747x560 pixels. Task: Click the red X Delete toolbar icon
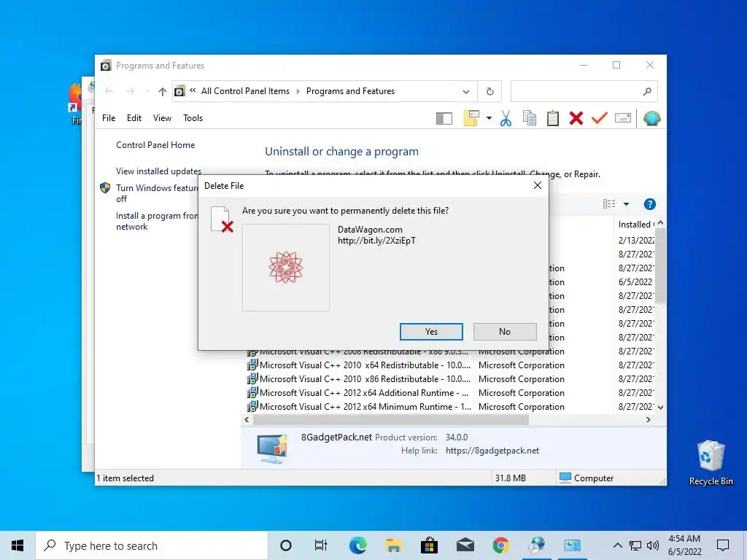pos(576,118)
